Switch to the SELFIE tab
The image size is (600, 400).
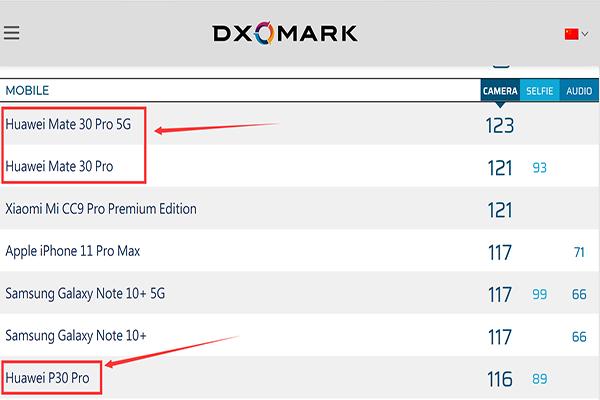540,91
